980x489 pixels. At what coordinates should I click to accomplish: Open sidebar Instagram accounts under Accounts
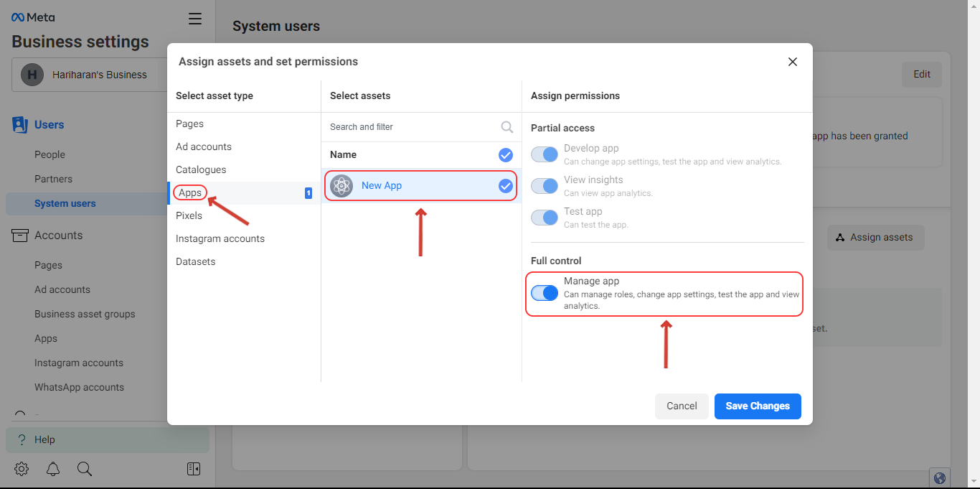pyautogui.click(x=79, y=363)
